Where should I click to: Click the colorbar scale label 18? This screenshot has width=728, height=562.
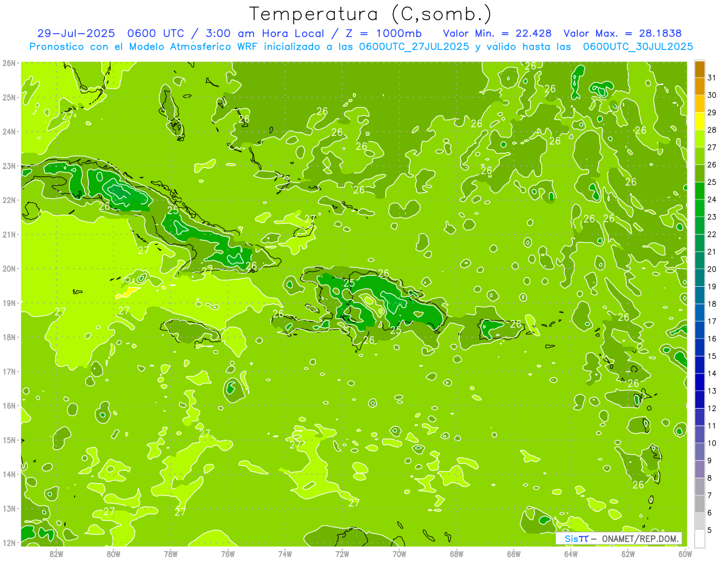[712, 304]
